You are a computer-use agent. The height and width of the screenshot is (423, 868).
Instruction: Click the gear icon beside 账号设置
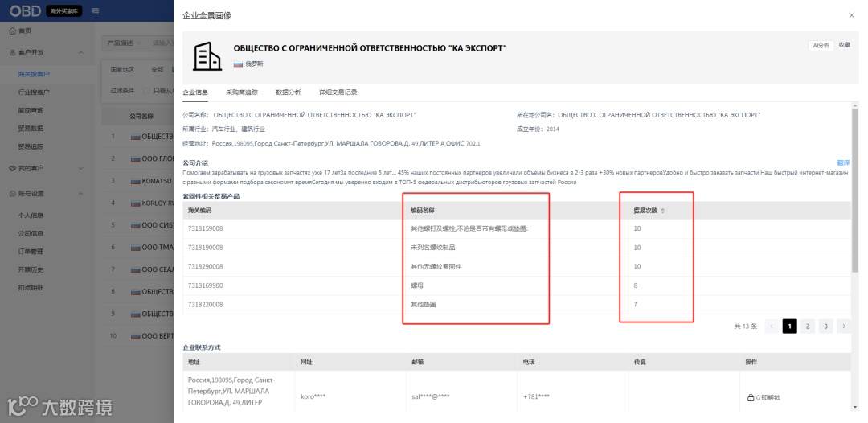13,194
